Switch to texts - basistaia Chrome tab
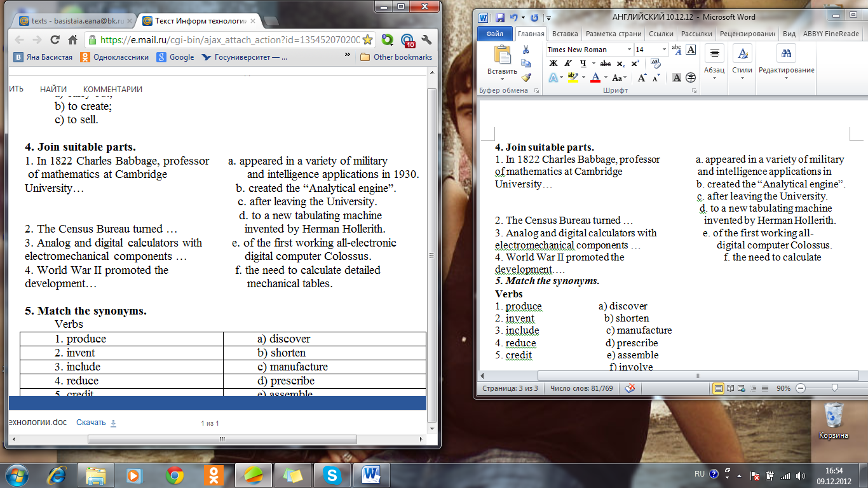 (72, 20)
